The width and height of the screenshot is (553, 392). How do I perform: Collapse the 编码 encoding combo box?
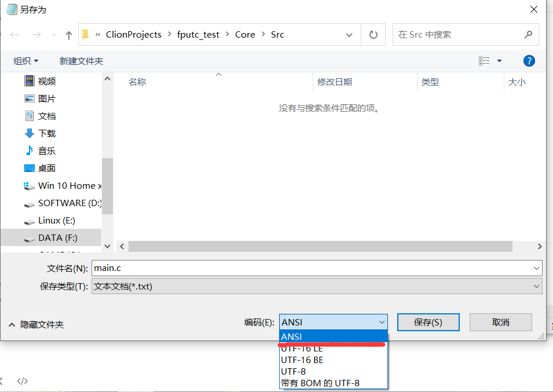tap(382, 322)
